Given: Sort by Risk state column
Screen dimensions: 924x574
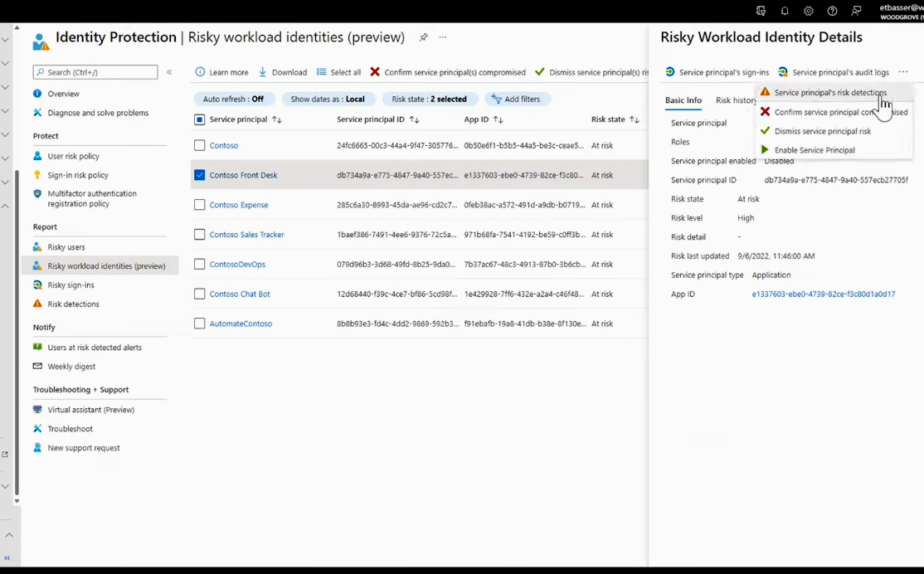Looking at the screenshot, I should tap(615, 119).
